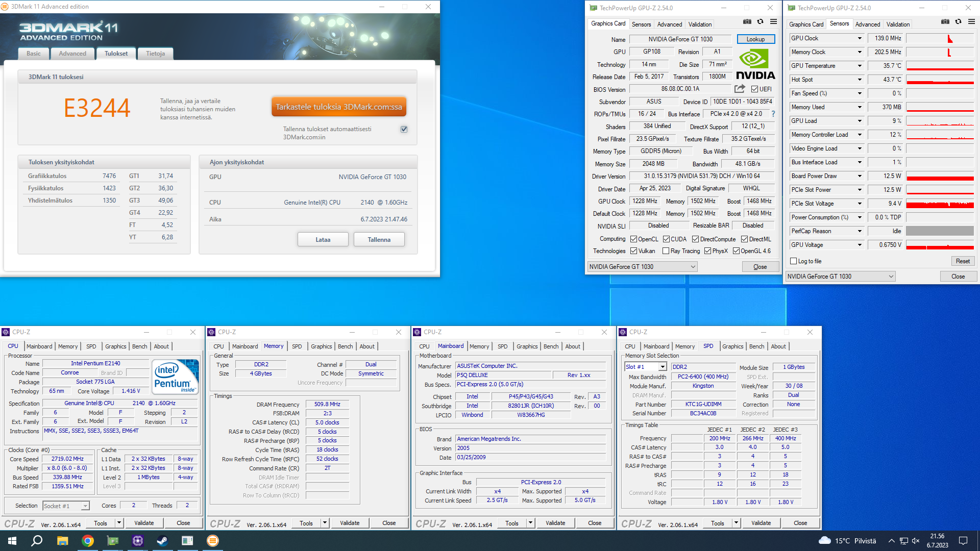Open Windows Start menu

click(x=12, y=541)
